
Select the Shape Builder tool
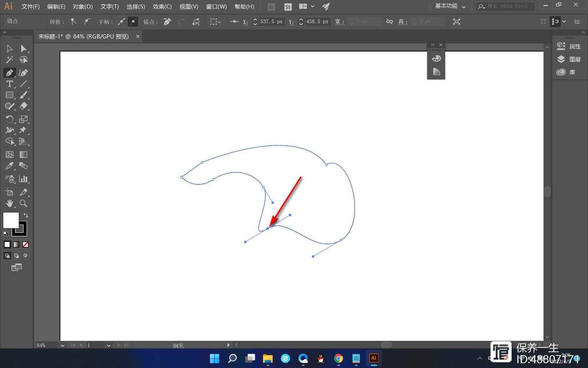pos(10,141)
